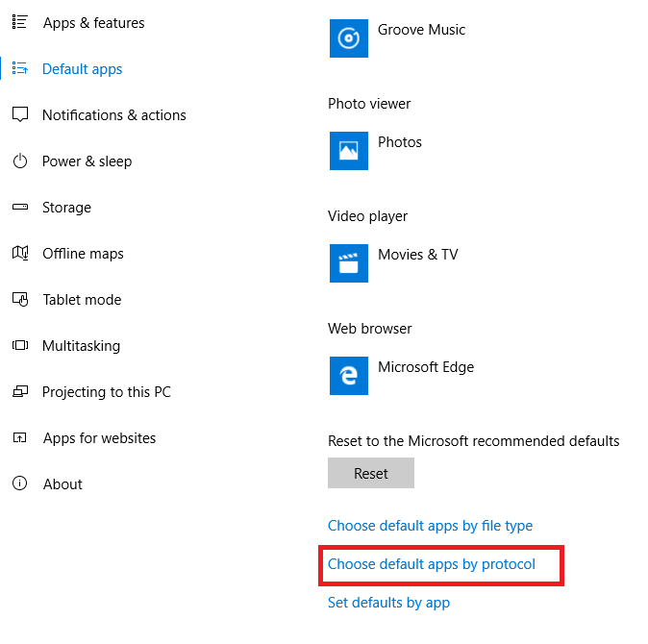Navigate to Projecting to this PC
The width and height of the screenshot is (648, 644).
(106, 392)
